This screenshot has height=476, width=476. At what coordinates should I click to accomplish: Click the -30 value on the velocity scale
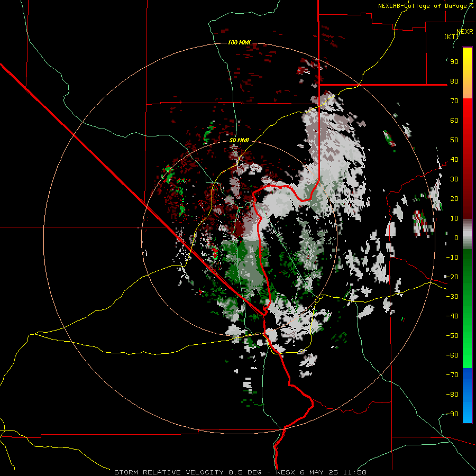point(452,297)
